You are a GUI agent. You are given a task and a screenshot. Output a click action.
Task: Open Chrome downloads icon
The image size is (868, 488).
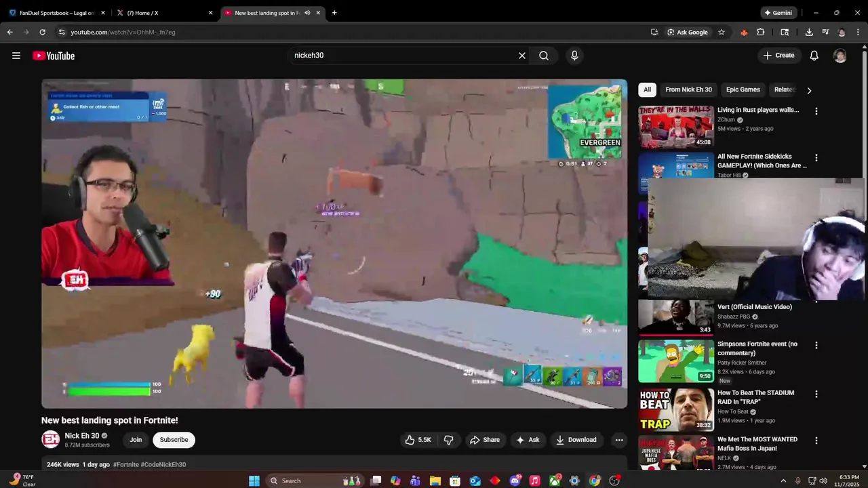[809, 32]
